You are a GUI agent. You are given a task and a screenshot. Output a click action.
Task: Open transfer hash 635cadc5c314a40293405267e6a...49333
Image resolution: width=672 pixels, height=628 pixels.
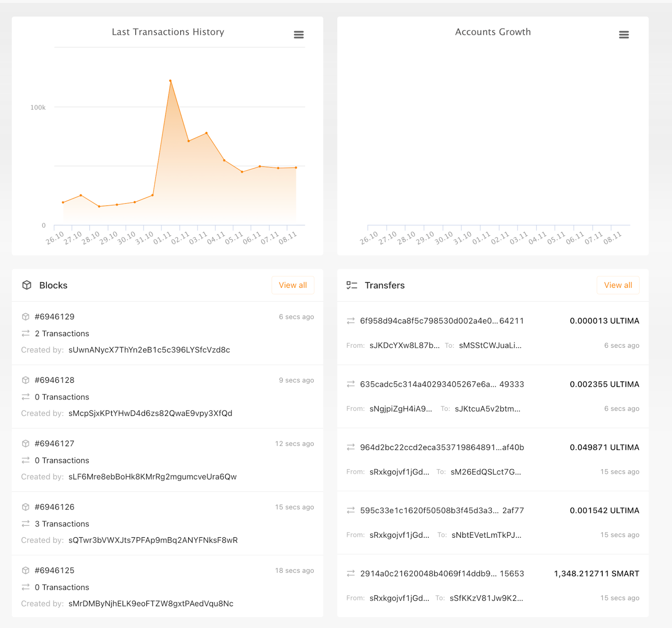point(442,384)
